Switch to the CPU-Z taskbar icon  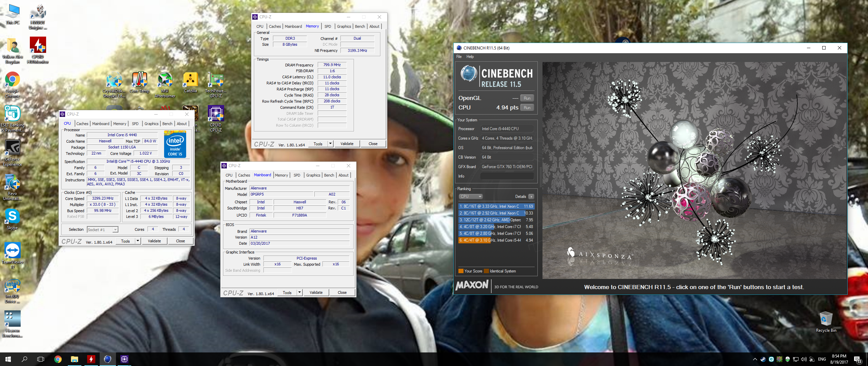tap(124, 359)
